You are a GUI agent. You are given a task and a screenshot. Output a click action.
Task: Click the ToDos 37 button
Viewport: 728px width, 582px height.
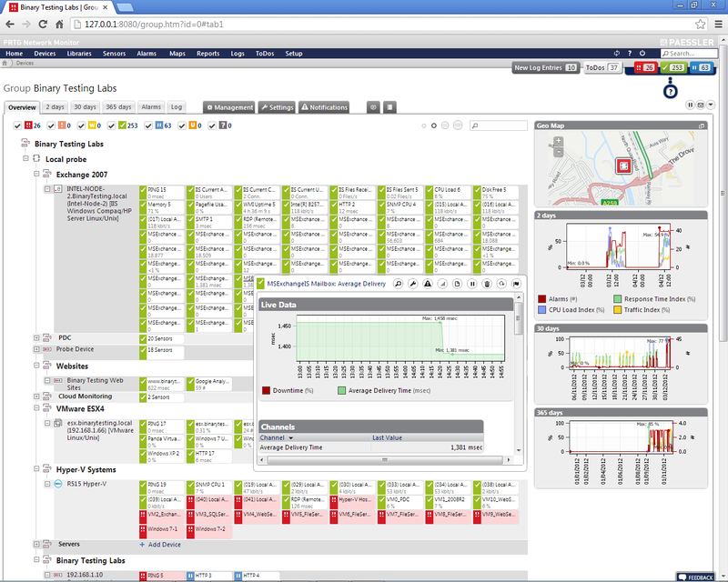(x=602, y=68)
